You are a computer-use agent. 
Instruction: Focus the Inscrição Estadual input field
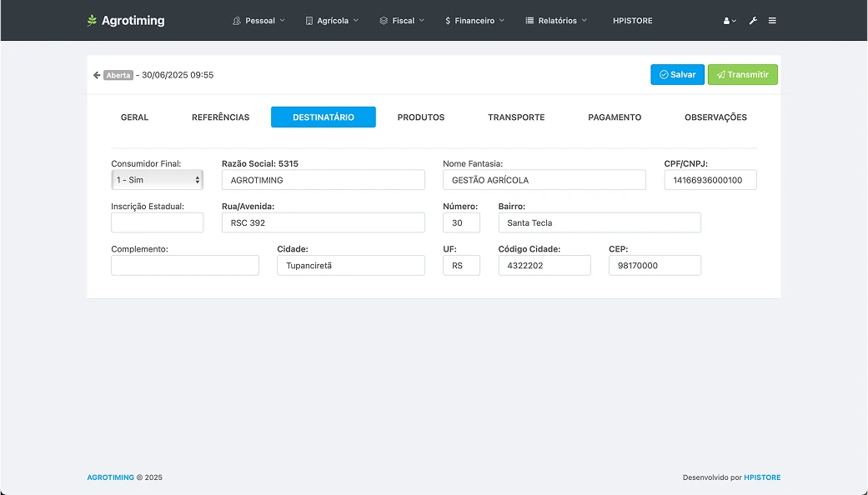(157, 222)
